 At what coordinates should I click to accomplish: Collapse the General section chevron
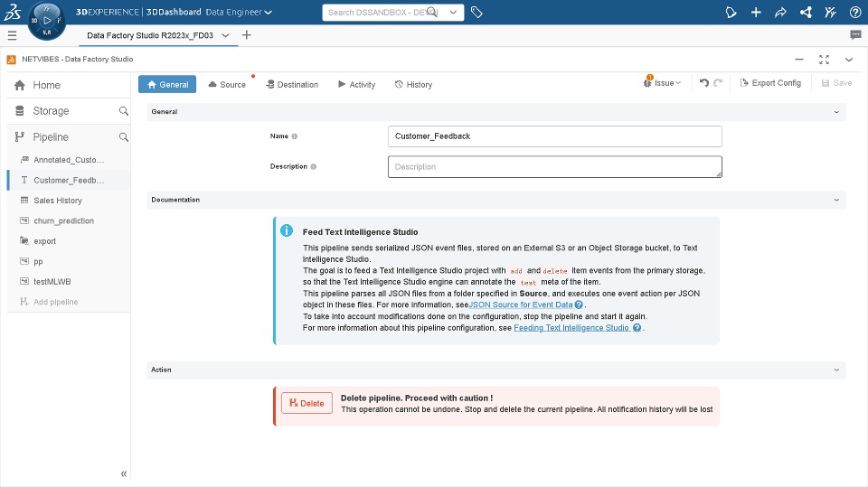836,112
